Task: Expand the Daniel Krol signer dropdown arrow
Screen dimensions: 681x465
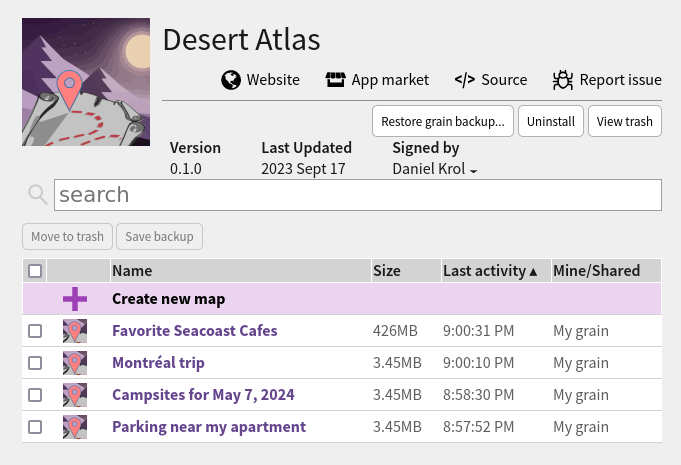Action: (x=473, y=171)
